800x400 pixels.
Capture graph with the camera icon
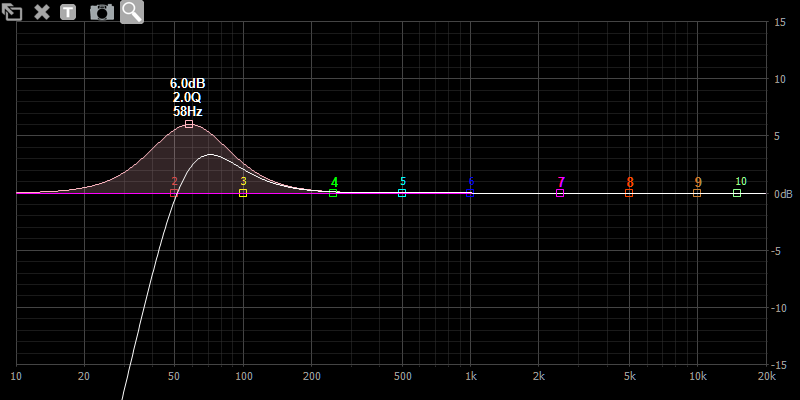coord(101,12)
